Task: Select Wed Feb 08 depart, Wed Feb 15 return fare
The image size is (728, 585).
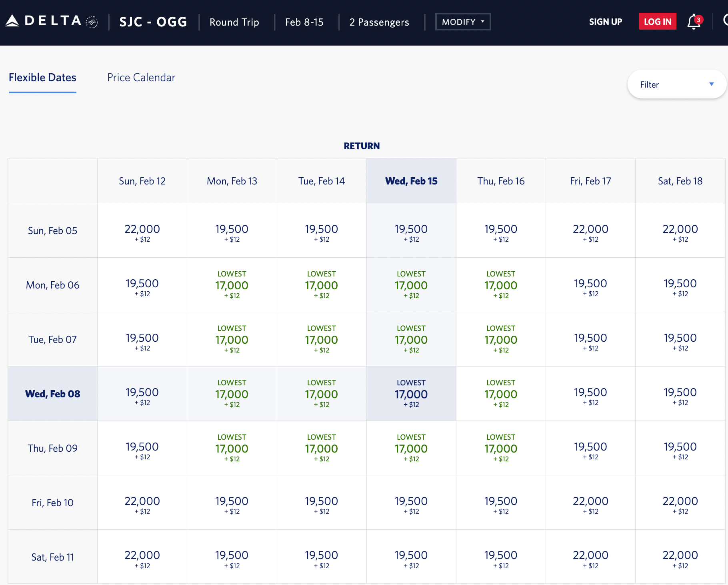Action: [x=411, y=394]
